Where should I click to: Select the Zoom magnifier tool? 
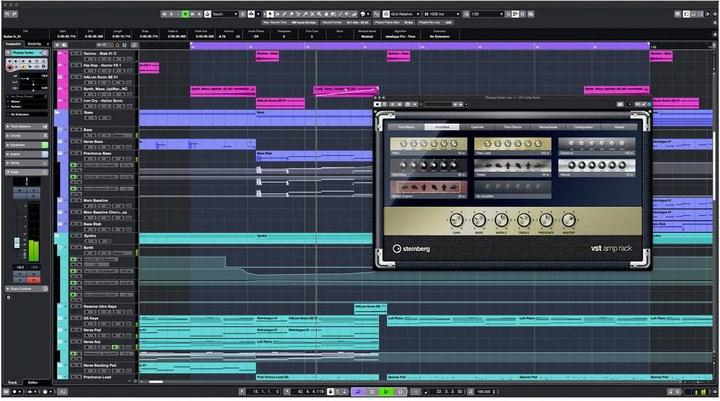click(319, 14)
